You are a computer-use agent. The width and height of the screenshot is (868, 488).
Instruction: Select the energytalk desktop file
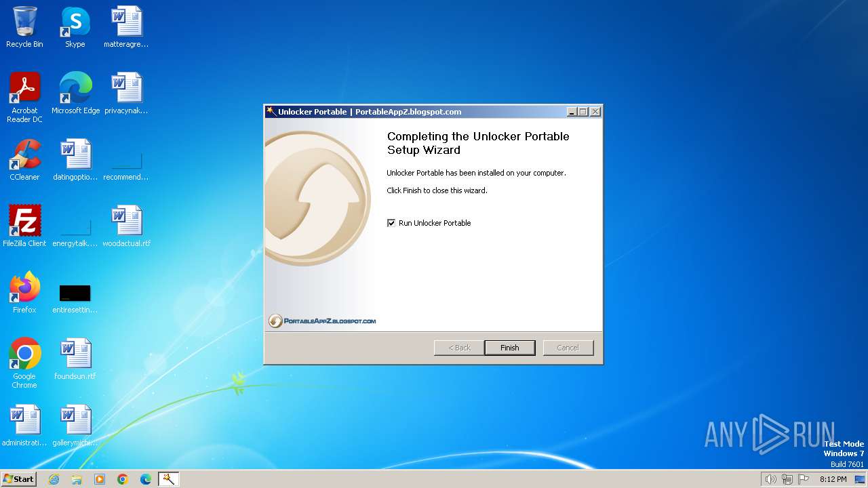pyautogui.click(x=75, y=232)
